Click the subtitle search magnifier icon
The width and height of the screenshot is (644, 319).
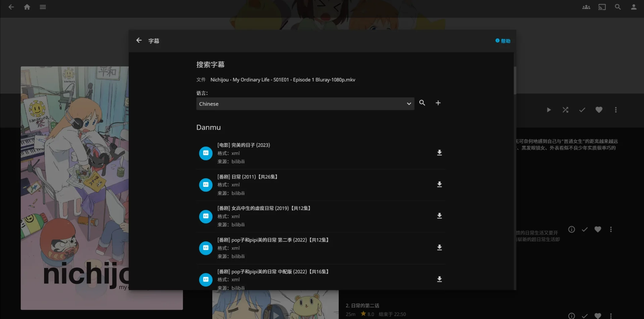tap(422, 103)
